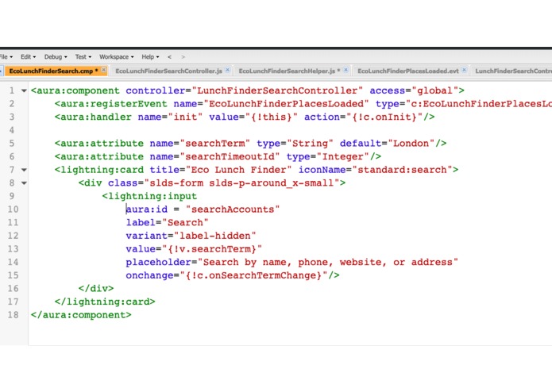The image size is (552, 392).
Task: Collapse the lightning:card fold on line 7
Action: point(24,170)
